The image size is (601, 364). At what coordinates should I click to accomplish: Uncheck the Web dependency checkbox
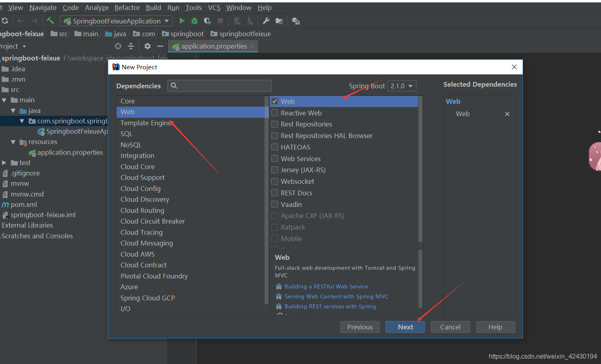pyautogui.click(x=274, y=101)
